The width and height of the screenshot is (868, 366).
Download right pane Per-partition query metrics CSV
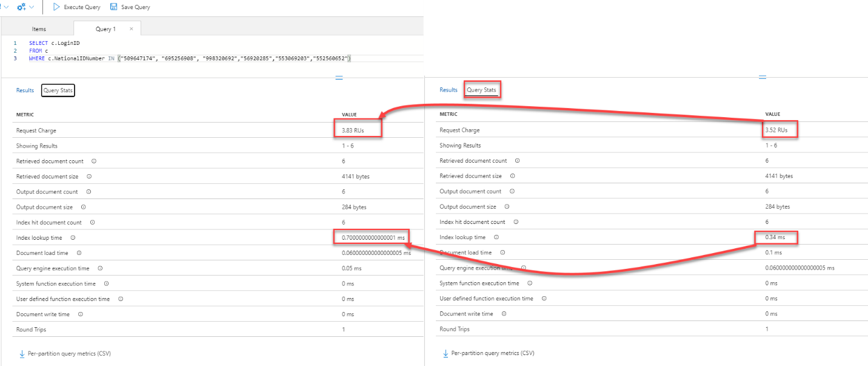pyautogui.click(x=493, y=353)
